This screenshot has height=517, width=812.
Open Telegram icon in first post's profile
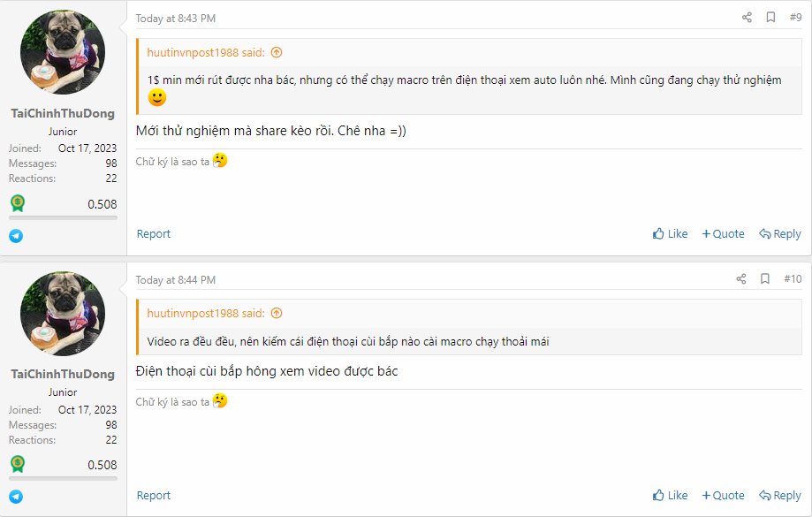[16, 236]
